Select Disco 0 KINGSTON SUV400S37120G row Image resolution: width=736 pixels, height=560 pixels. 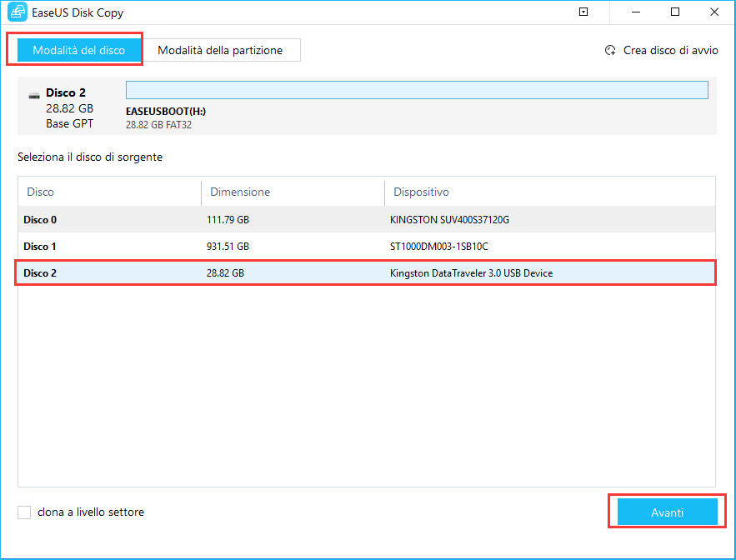[x=366, y=220]
